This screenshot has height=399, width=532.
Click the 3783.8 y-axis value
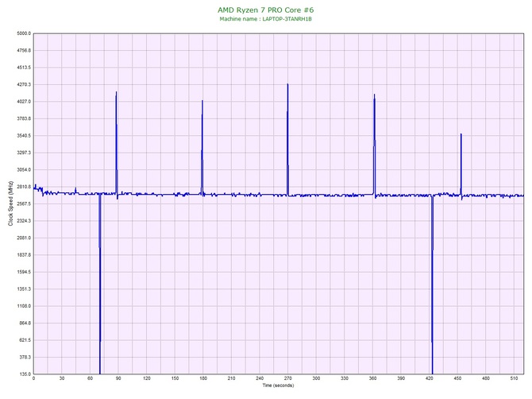24,118
